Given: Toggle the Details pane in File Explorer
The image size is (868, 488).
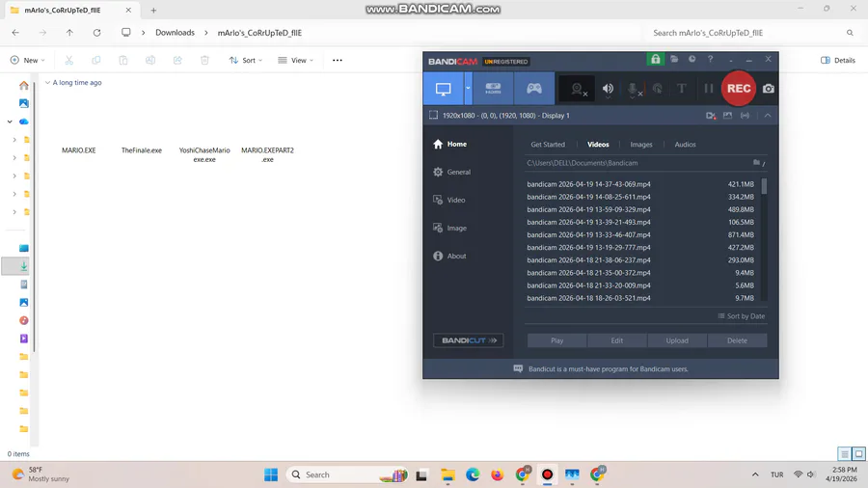Looking at the screenshot, I should [837, 61].
